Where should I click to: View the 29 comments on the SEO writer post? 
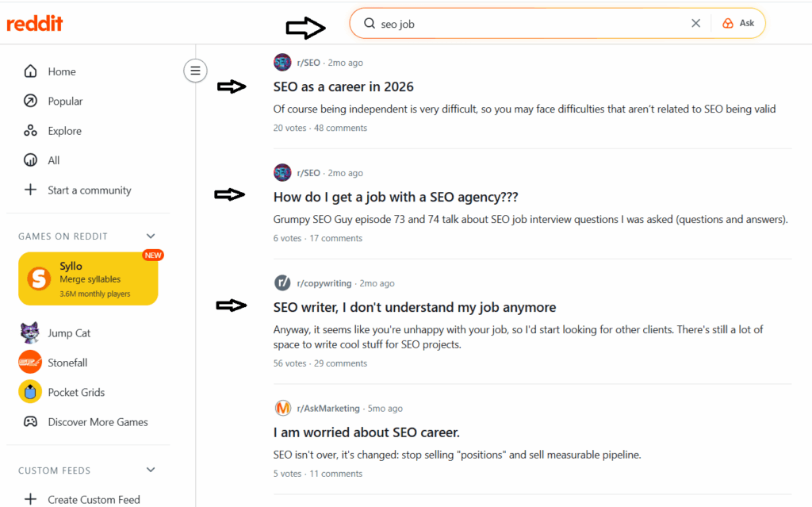[341, 363]
